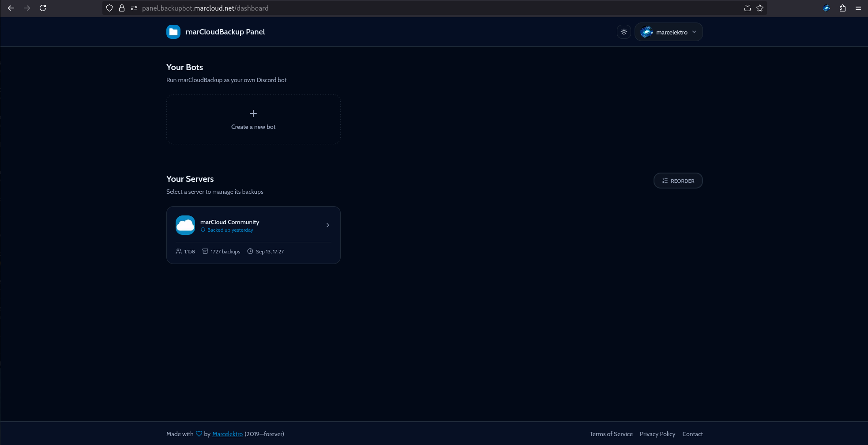Open the marCloud Community server name
Viewport: 868px width, 445px height.
point(229,222)
